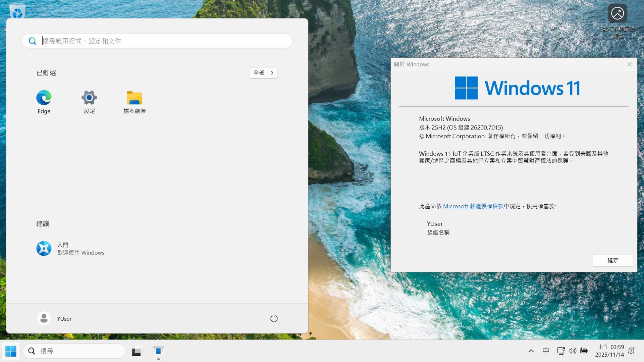Open the Microsoft 軟體授權條款 link
The height and width of the screenshot is (362, 644).
[x=473, y=206]
